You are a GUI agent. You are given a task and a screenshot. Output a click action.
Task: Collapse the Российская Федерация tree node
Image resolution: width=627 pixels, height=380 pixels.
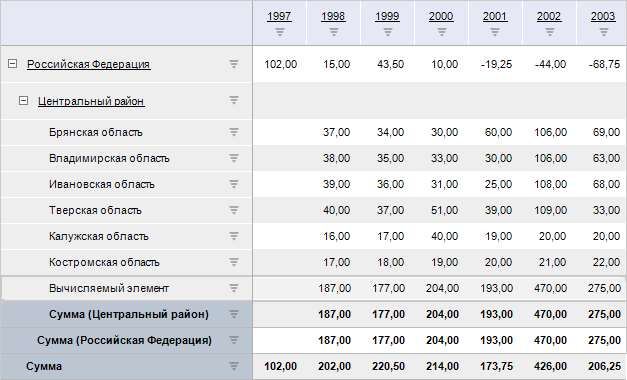[x=12, y=64]
